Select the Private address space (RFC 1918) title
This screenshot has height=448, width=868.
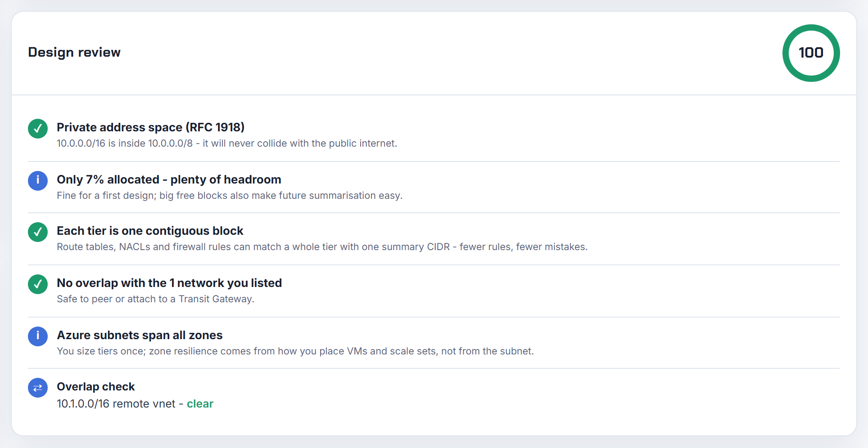coord(151,127)
